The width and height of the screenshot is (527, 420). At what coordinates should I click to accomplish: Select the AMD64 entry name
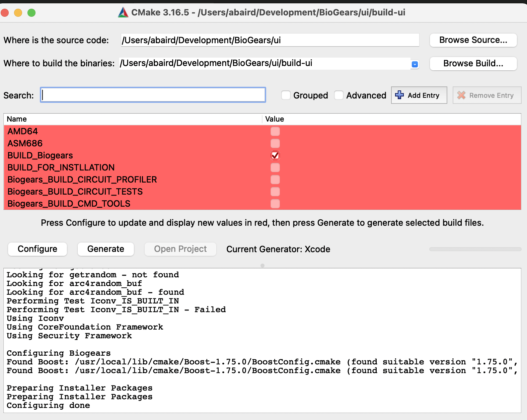point(23,131)
